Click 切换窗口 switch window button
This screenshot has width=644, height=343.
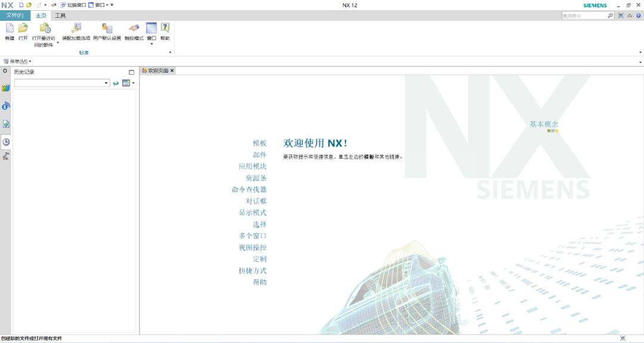pos(73,5)
